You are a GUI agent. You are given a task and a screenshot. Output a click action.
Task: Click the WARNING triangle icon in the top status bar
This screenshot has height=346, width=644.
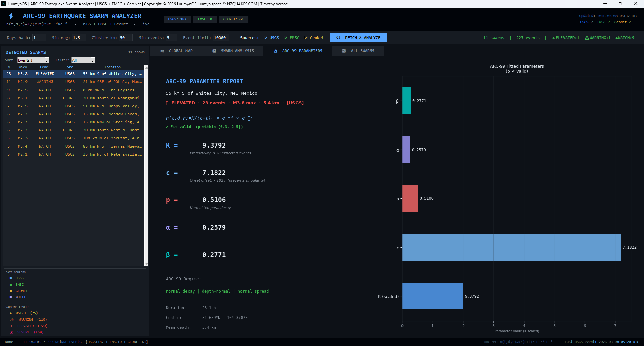[587, 38]
